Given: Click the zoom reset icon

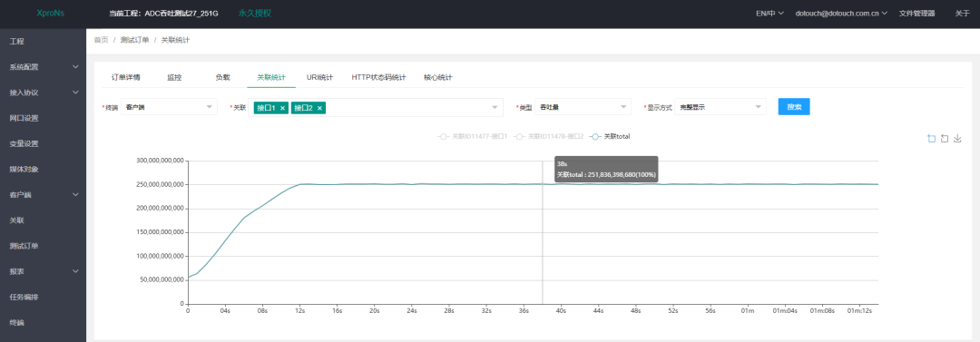Looking at the screenshot, I should 945,138.
